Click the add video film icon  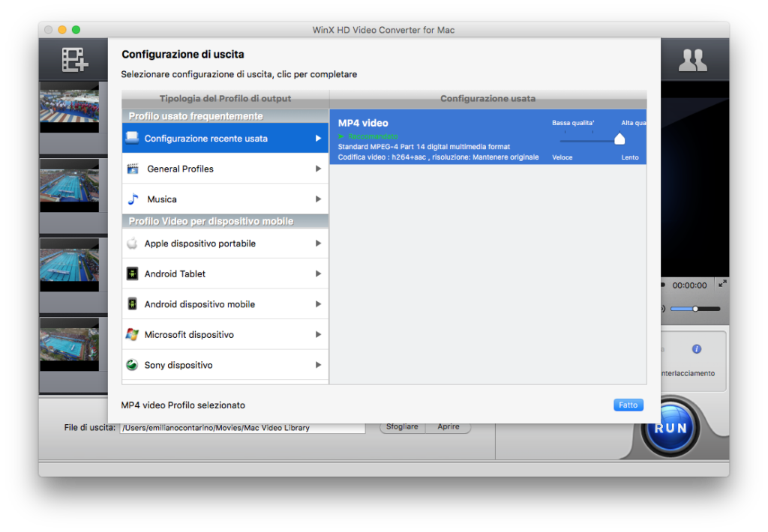click(74, 60)
